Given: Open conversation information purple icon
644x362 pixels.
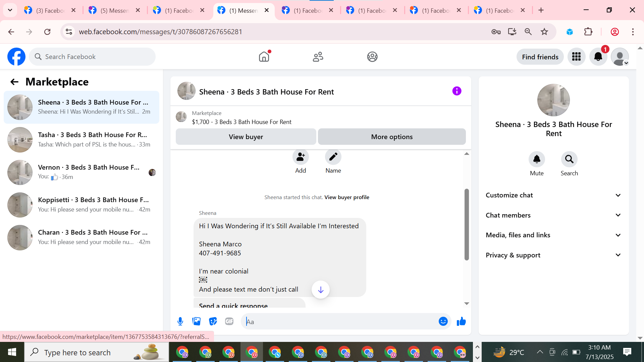Looking at the screenshot, I should (x=457, y=91).
